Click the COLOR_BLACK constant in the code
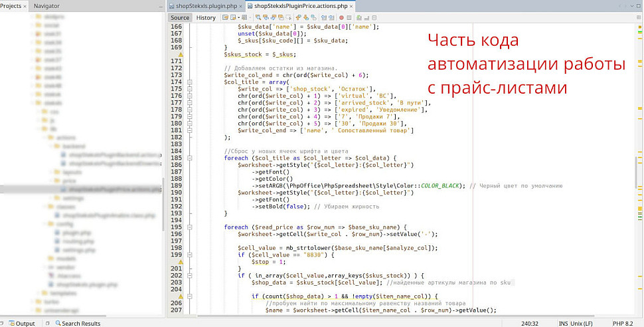Viewport: 644px width, 327px height. (440, 185)
